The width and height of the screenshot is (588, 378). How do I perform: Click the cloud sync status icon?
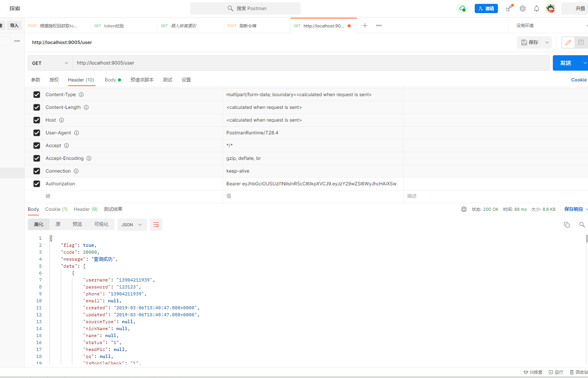point(462,8)
